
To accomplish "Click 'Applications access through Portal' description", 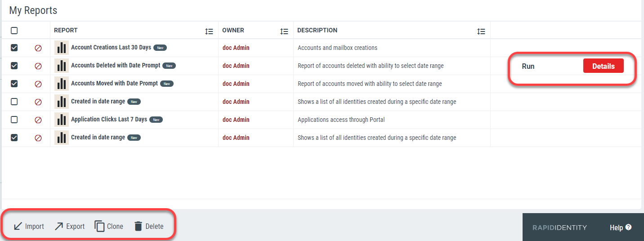I will (341, 120).
